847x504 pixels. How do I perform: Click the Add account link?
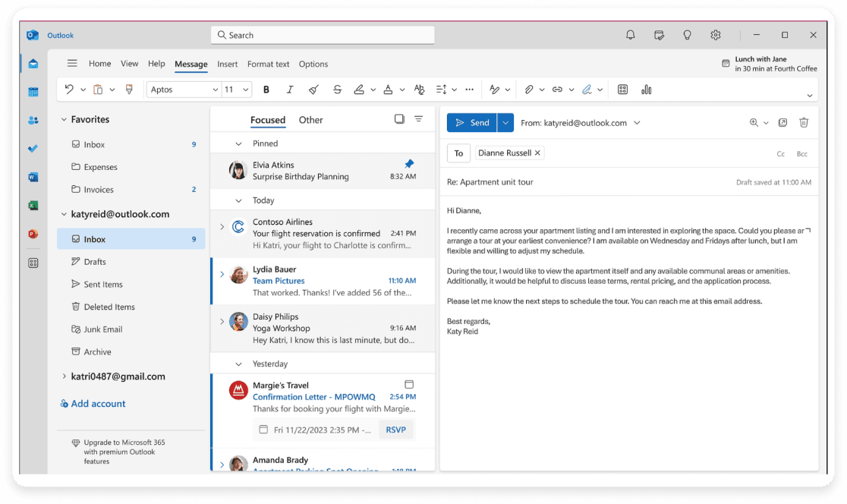(x=93, y=403)
